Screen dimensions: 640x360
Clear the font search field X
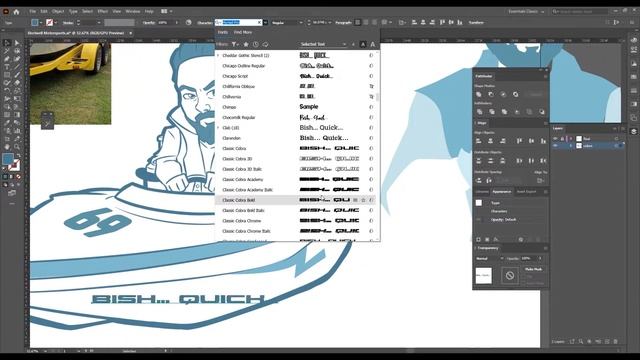tap(259, 22)
